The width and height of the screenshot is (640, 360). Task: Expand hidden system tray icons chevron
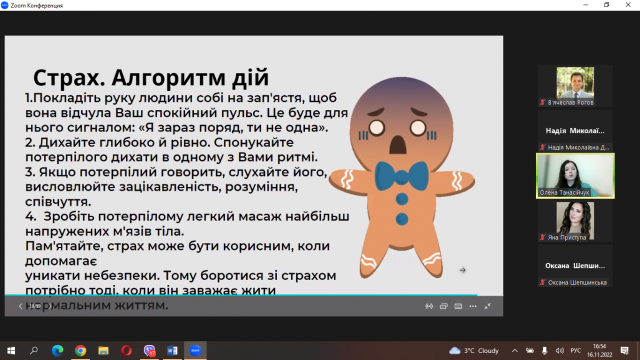515,351
